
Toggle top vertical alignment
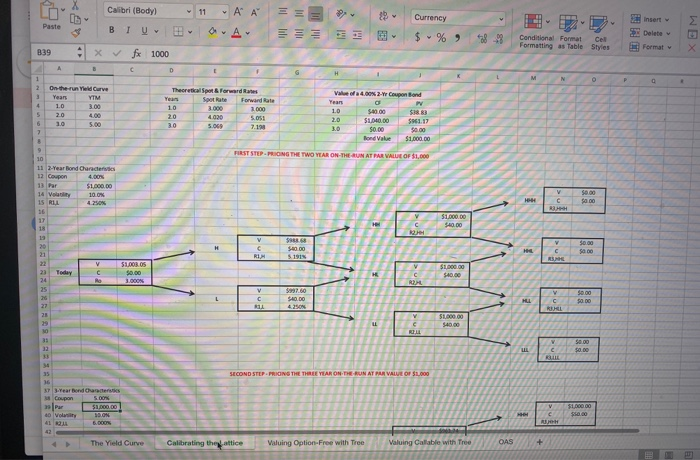point(283,11)
